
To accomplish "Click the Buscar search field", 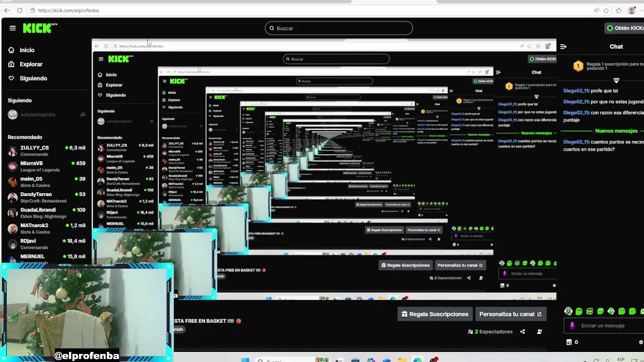I will click(x=339, y=28).
